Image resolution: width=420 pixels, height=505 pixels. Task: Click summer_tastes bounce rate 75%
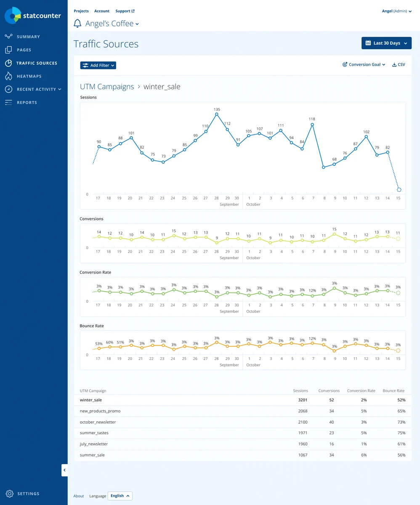point(401,433)
